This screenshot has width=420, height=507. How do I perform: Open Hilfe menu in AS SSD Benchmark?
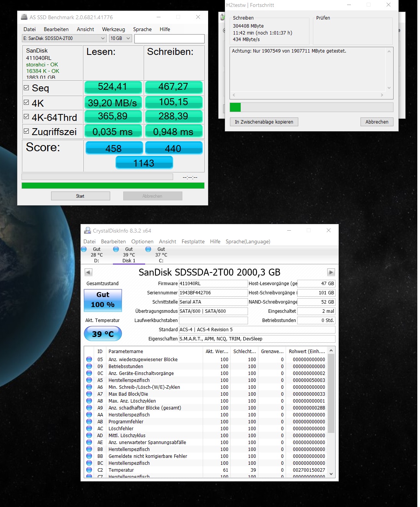165,29
